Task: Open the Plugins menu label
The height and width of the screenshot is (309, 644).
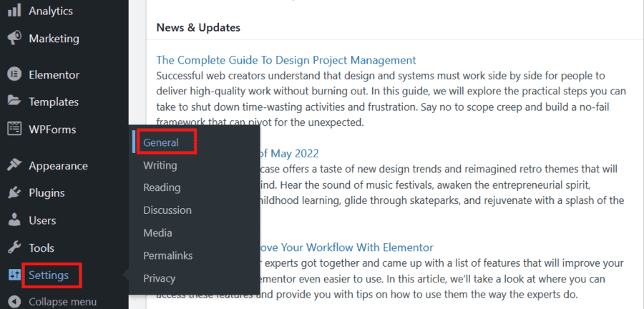Action: pyautogui.click(x=47, y=193)
